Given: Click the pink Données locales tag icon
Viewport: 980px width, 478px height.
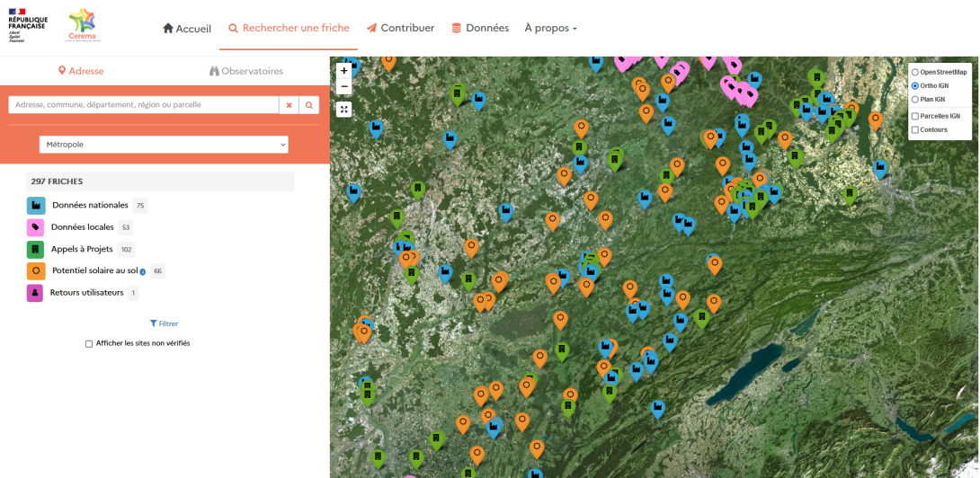Looking at the screenshot, I should 36,227.
